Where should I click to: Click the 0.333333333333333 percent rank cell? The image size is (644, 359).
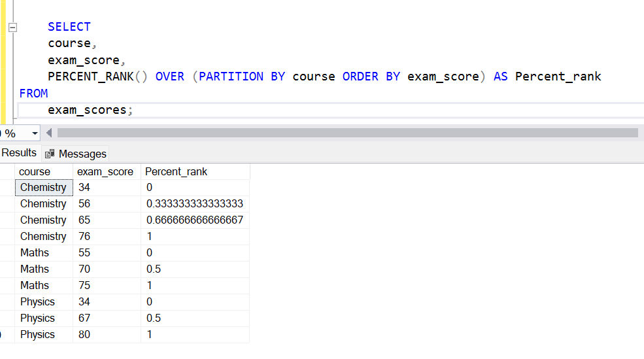(x=195, y=204)
